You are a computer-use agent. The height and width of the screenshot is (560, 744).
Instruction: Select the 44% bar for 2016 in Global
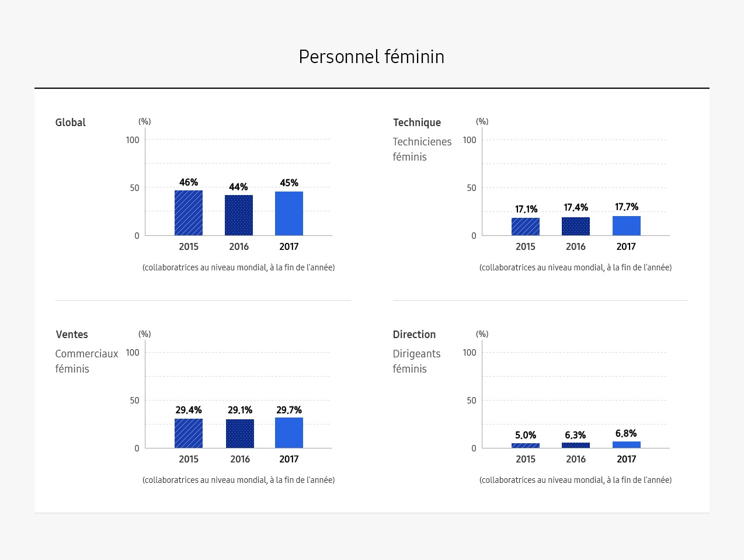click(239, 215)
